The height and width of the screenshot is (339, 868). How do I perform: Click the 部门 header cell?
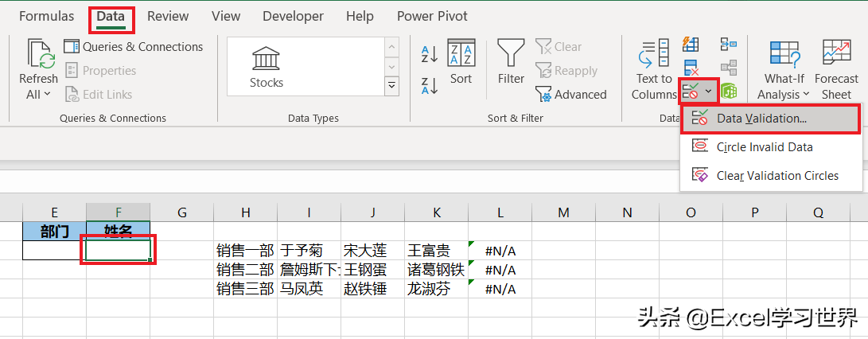[x=54, y=231]
